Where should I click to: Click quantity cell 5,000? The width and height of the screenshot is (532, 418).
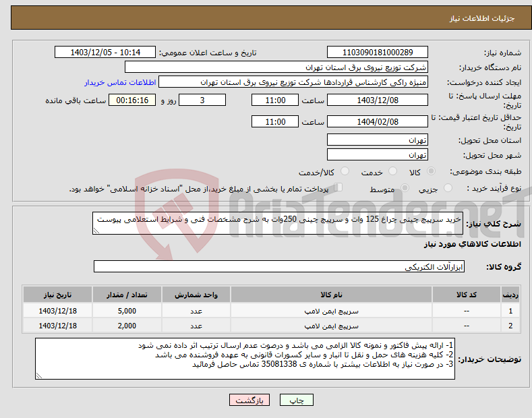[127, 311]
